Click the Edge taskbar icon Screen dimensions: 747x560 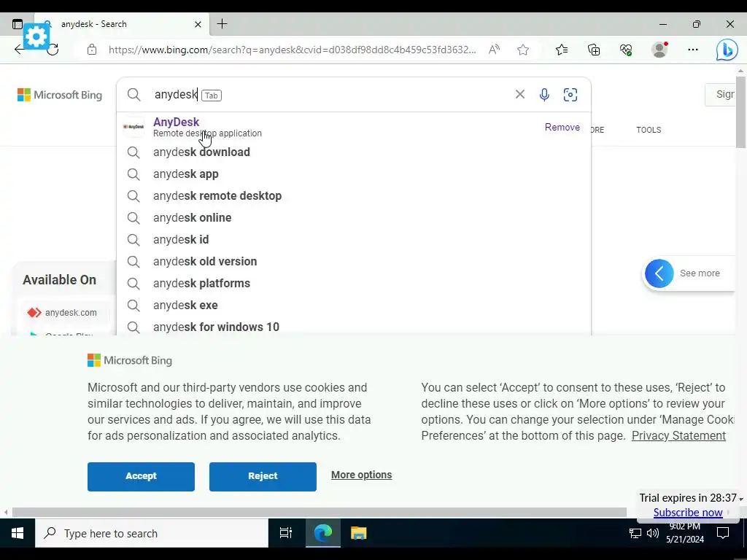(x=322, y=533)
